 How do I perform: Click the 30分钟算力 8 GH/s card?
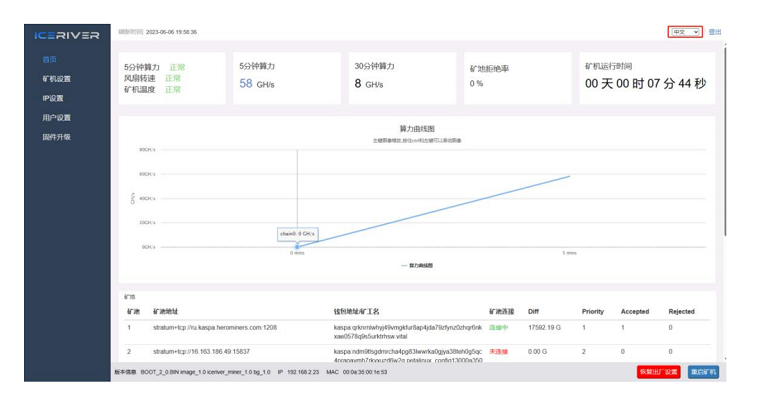402,77
